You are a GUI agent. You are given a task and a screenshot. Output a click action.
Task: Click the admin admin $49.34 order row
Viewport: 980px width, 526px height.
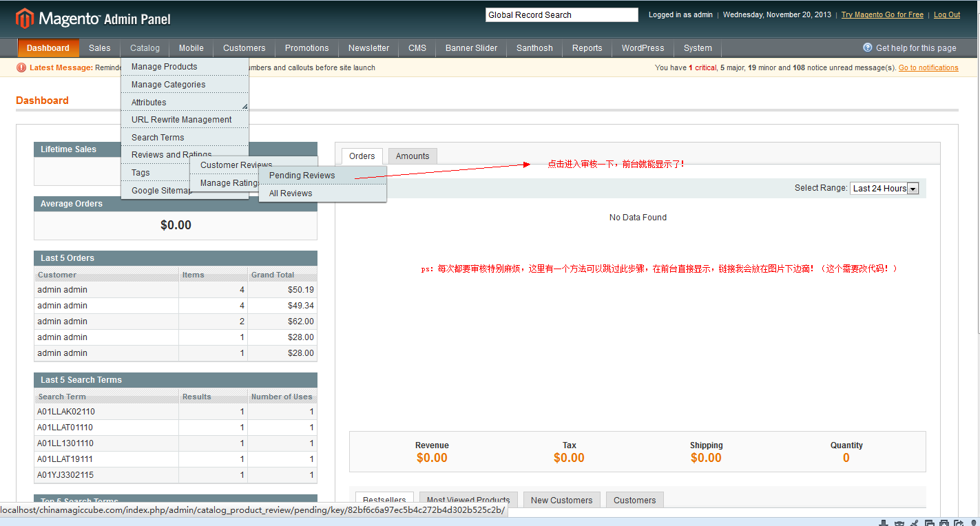176,306
